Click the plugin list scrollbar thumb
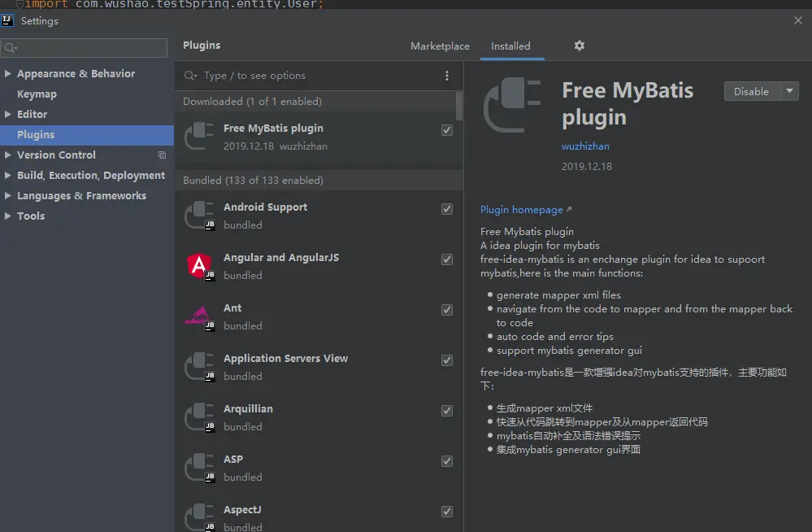The image size is (812, 532). [459, 107]
